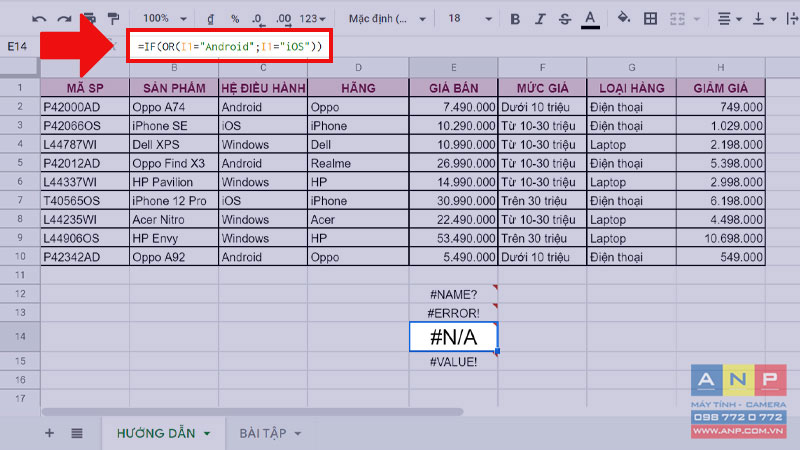
Task: Click the horizontal scrollbar
Action: click(x=253, y=411)
